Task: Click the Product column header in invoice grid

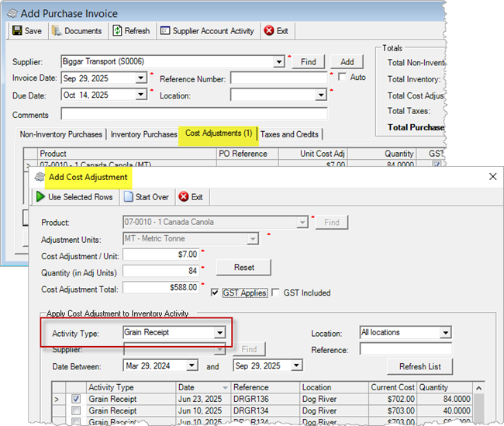Action: [127, 154]
